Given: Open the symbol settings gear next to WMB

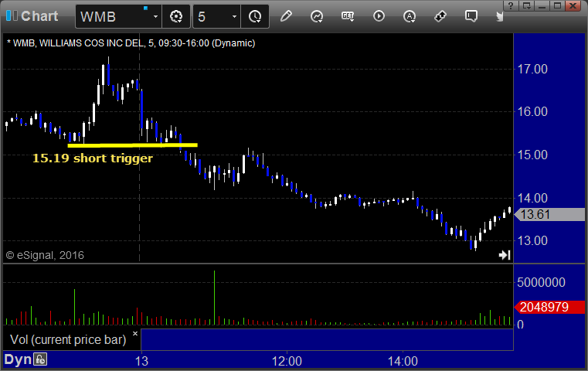Looking at the screenshot, I should 176,16.
